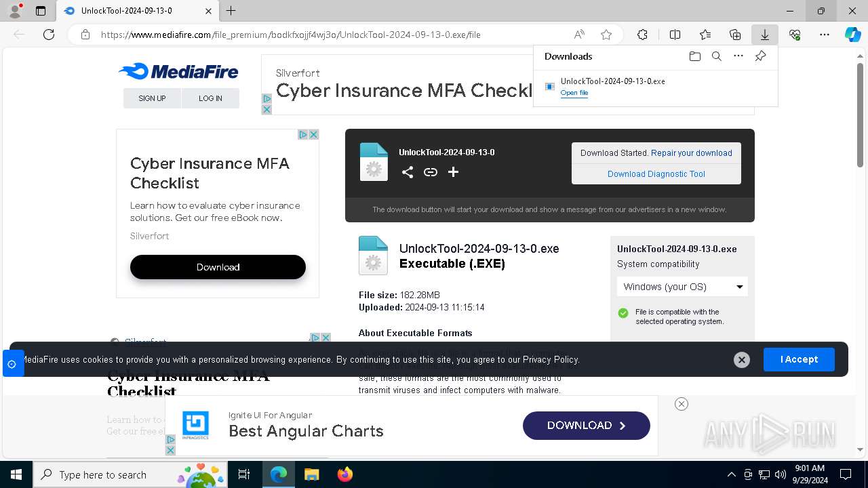Open Task View on the taskbar
Viewport: 868px width, 488px height.
[244, 474]
